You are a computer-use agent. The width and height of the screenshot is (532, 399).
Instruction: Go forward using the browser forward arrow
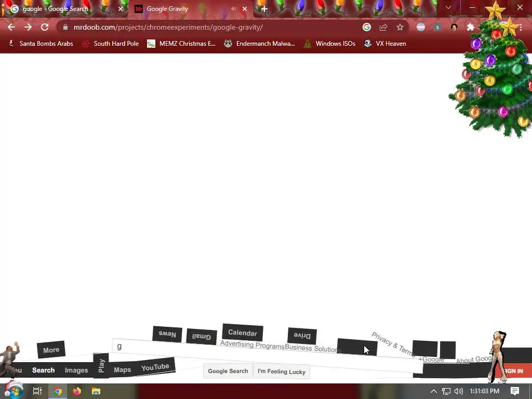[x=28, y=27]
